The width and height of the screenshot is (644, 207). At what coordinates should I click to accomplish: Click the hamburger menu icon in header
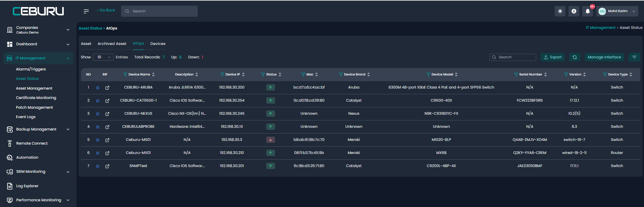click(86, 11)
